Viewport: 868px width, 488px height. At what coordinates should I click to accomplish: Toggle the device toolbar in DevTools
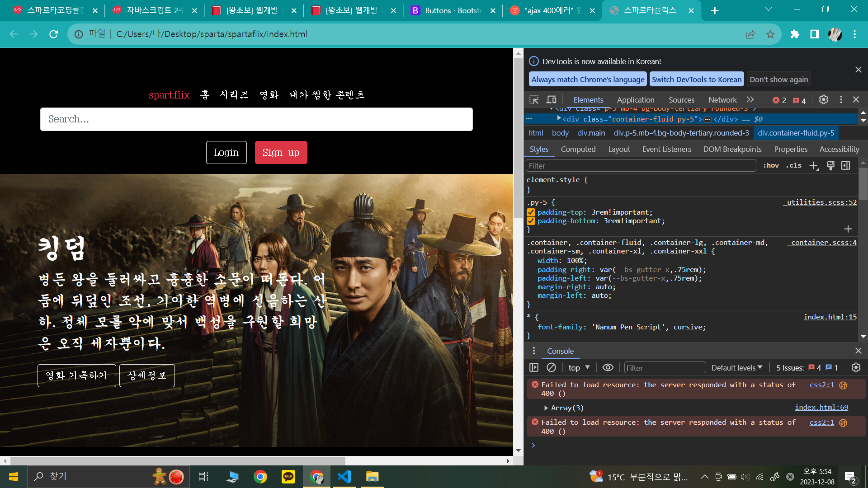(x=552, y=99)
